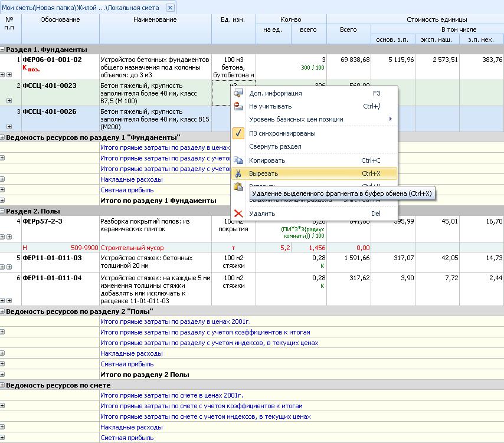
Task: Close the Локальная смета tab with X
Action: point(170,8)
